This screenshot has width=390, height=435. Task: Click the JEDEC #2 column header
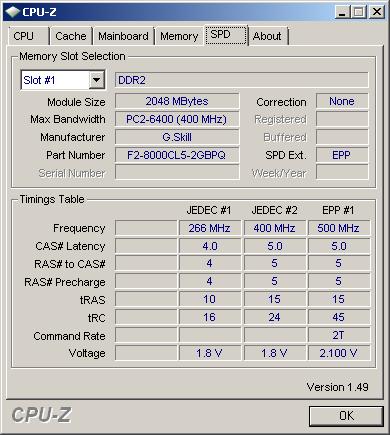click(x=274, y=210)
